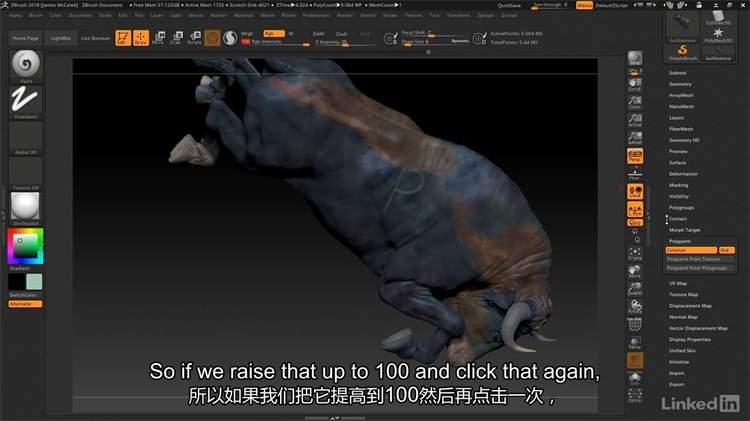Open the Home Page button

point(26,38)
